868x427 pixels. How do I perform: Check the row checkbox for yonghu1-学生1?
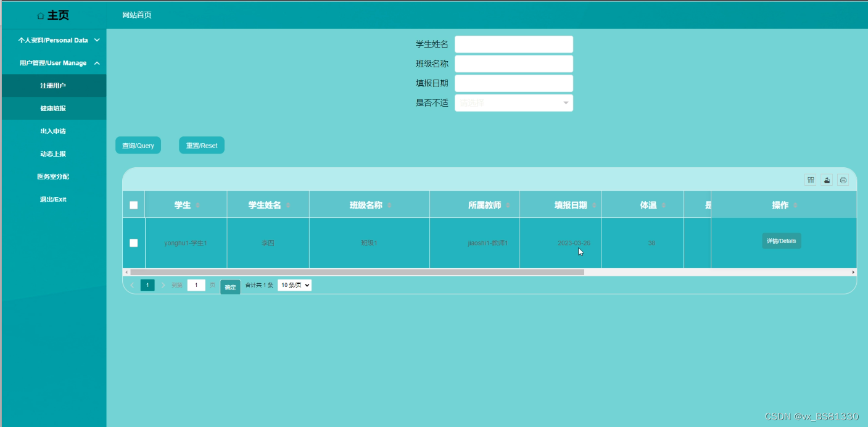134,243
